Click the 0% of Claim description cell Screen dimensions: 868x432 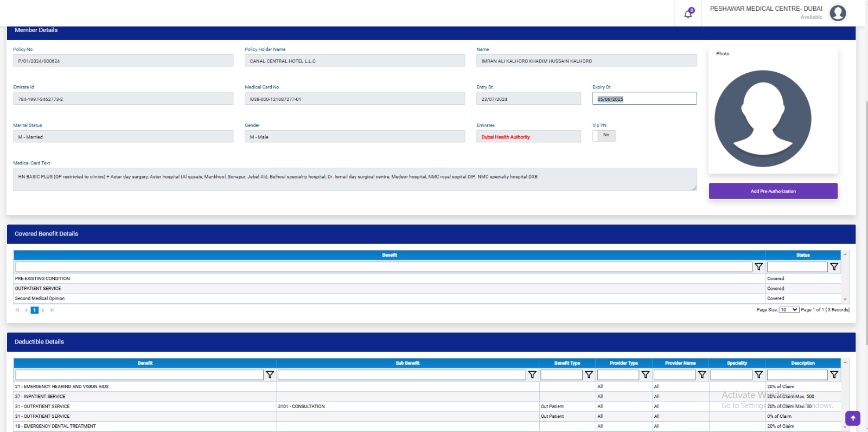click(803, 416)
